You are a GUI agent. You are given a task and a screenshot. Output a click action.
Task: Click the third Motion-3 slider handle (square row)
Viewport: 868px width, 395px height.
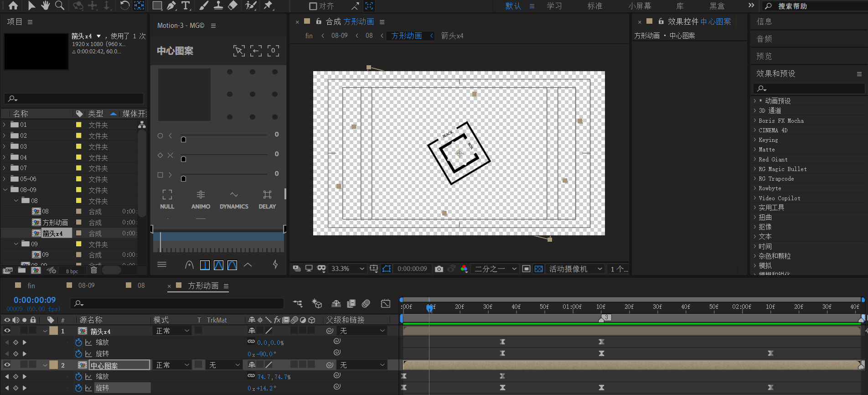(x=183, y=178)
